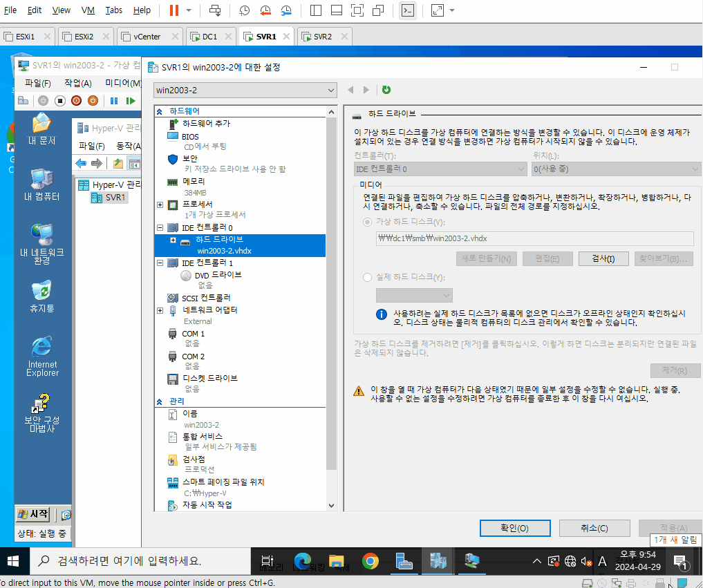703x588 pixels.
Task: Open the VM menu in VMware
Action: pos(88,10)
